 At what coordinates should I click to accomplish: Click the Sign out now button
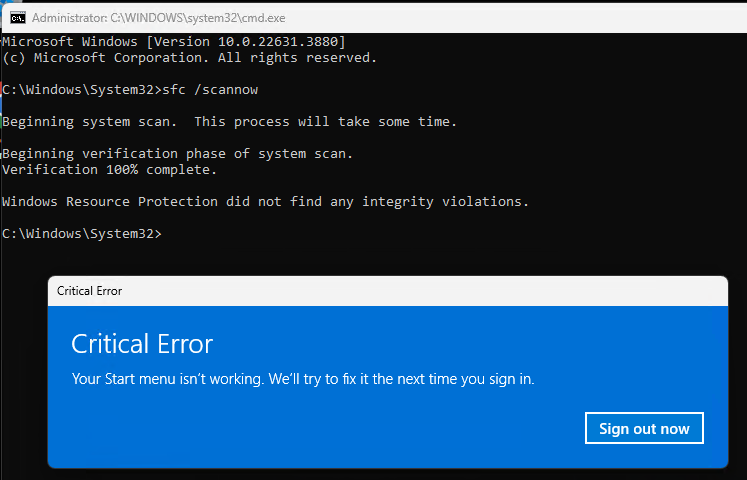pyautogui.click(x=644, y=428)
